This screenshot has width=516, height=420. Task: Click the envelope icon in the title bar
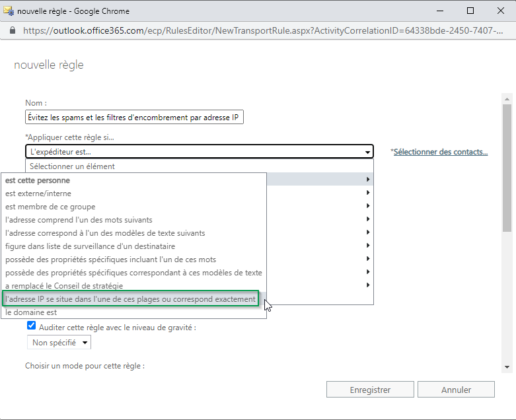pyautogui.click(x=9, y=11)
